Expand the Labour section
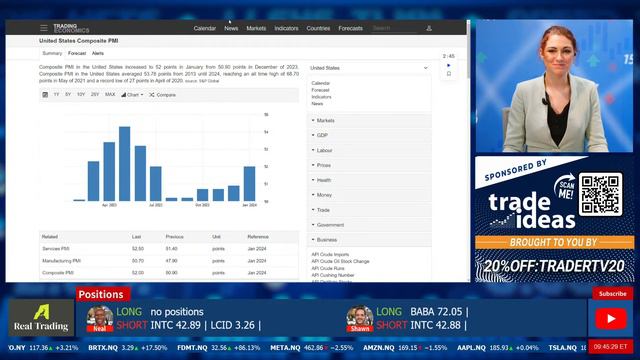 point(369,150)
